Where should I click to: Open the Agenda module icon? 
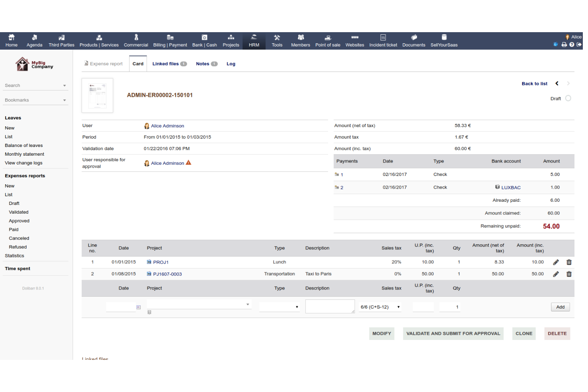pyautogui.click(x=35, y=37)
